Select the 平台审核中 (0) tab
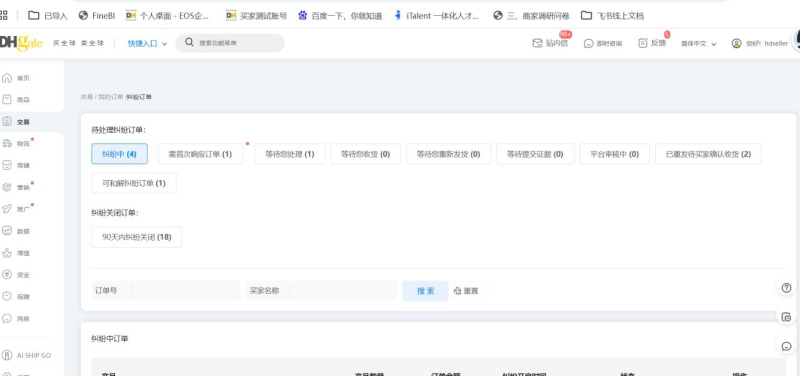 pos(614,154)
